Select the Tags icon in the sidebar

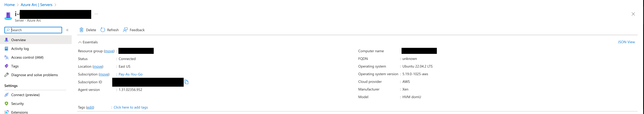[x=6, y=66]
